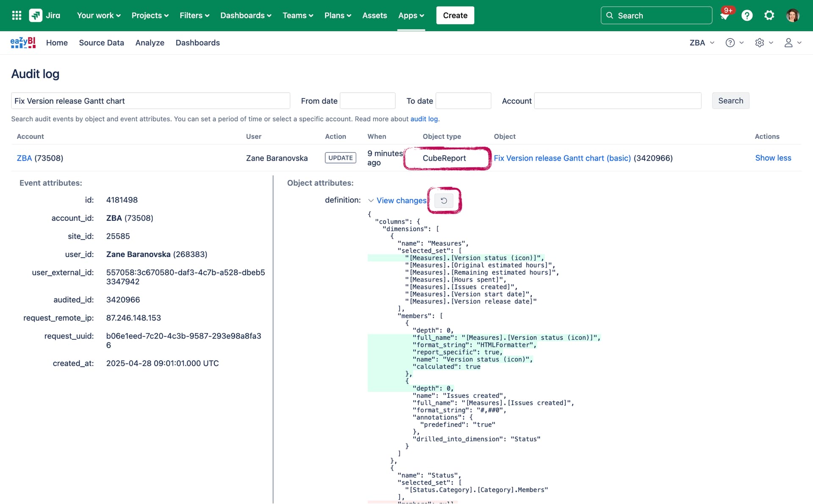Open Fix Version release Gantt chart report link
Screen dimensions: 813x504
point(562,158)
